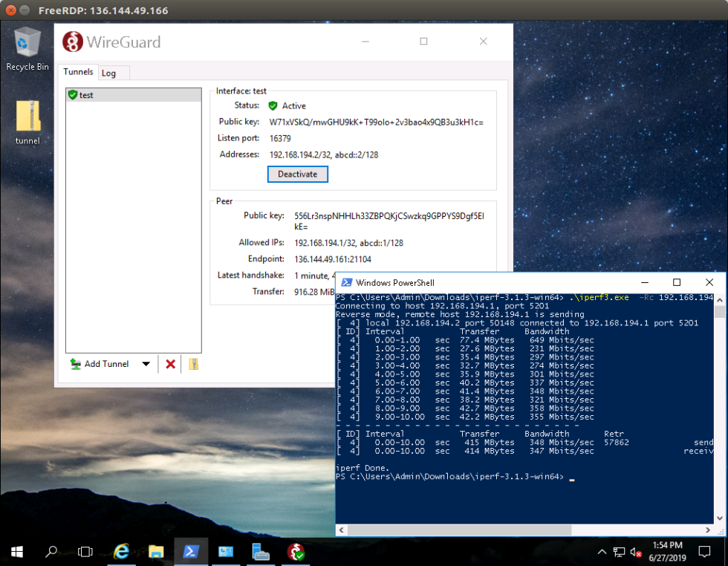This screenshot has height=566, width=728.
Task: Launch Internet Explorer from the taskbar
Action: [x=121, y=552]
